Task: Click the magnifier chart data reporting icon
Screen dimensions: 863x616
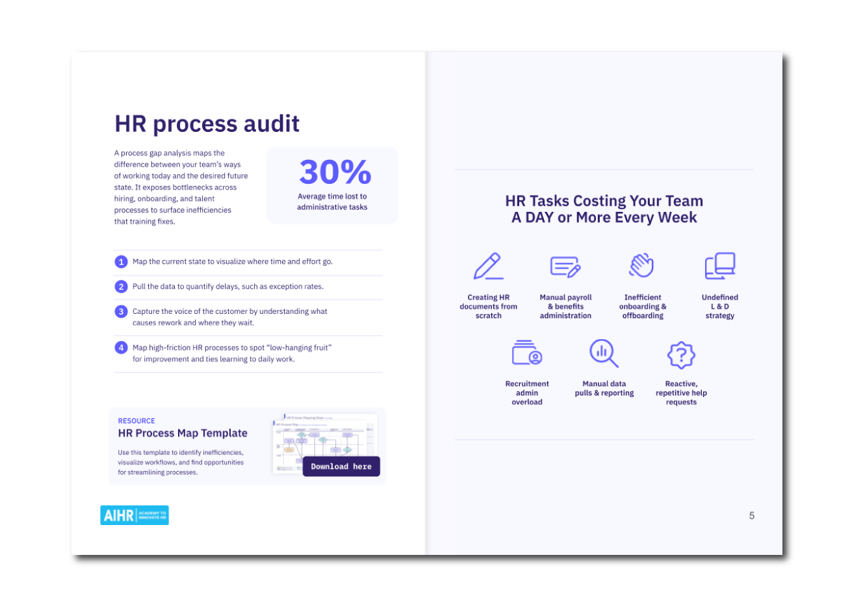Action: [604, 353]
